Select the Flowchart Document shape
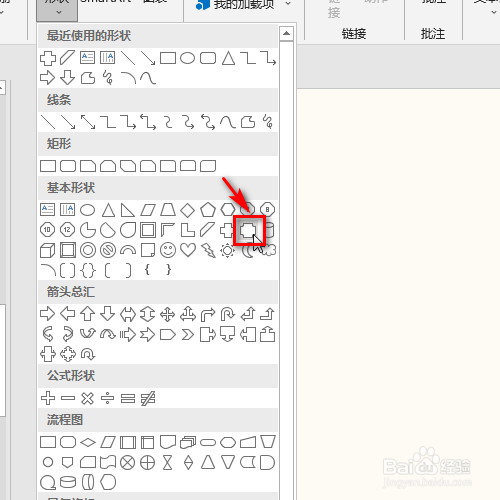 [168, 442]
